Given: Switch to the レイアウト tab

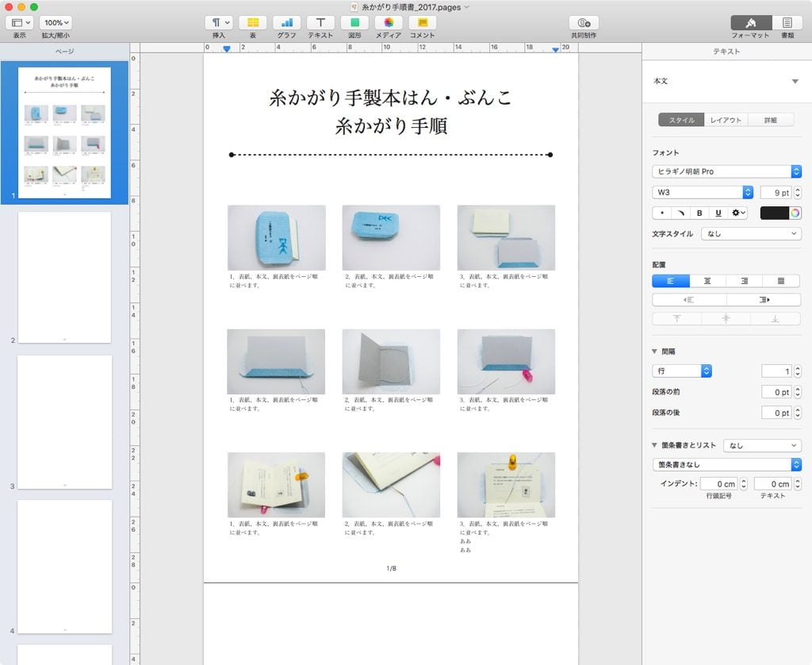Looking at the screenshot, I should [x=726, y=120].
